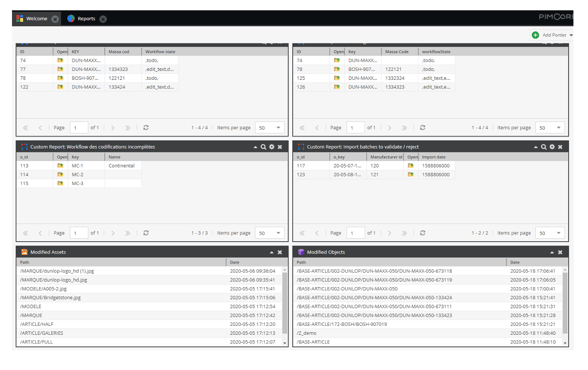Close the Reports tab with its X
The height and width of the screenshot is (370, 588).
click(103, 19)
